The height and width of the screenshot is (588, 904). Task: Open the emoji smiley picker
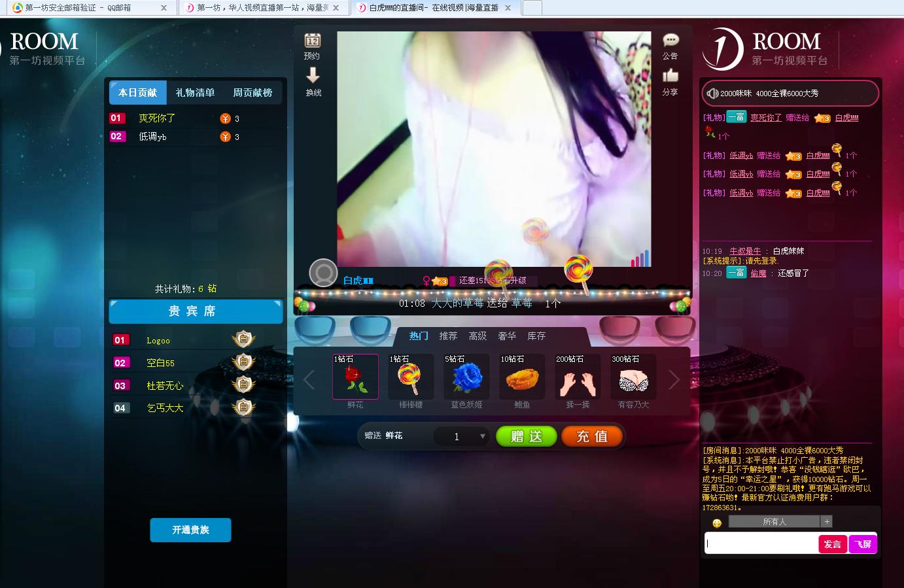tap(716, 523)
